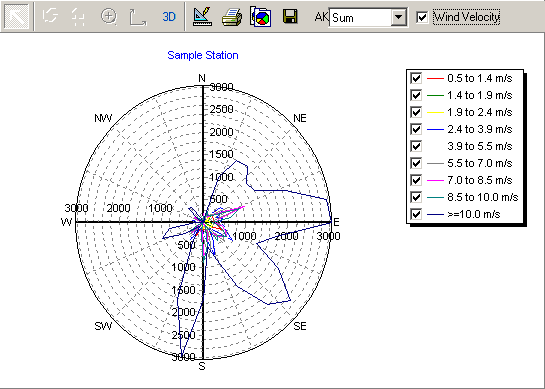The image size is (545, 389).
Task: Click the NE compass label
Action: point(300,118)
